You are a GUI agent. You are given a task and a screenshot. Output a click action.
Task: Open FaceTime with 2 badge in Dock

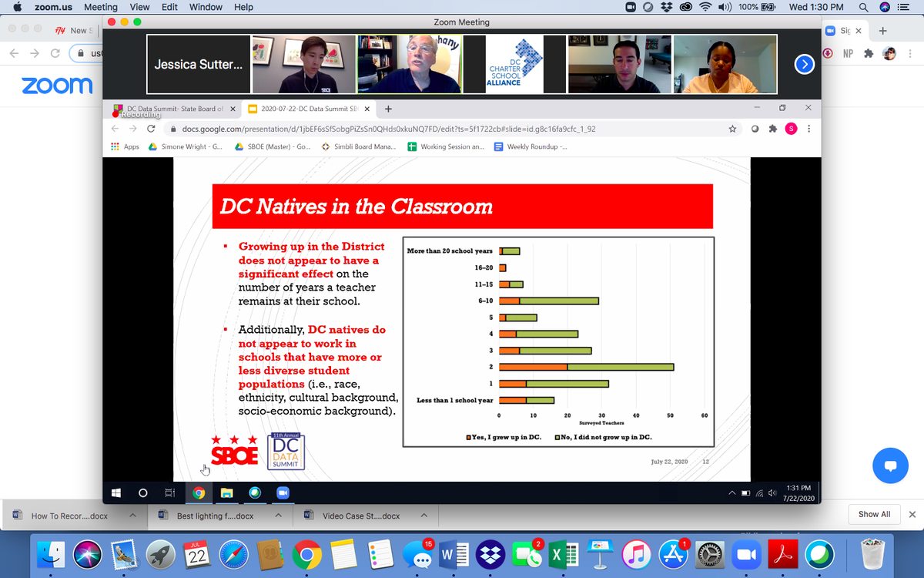pos(526,554)
